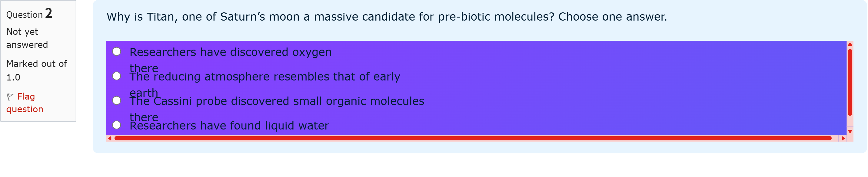Image resolution: width=868 pixels, height=177 pixels.
Task: Choose the radio button for the reducing atmosphere answer
Action: pos(117,76)
